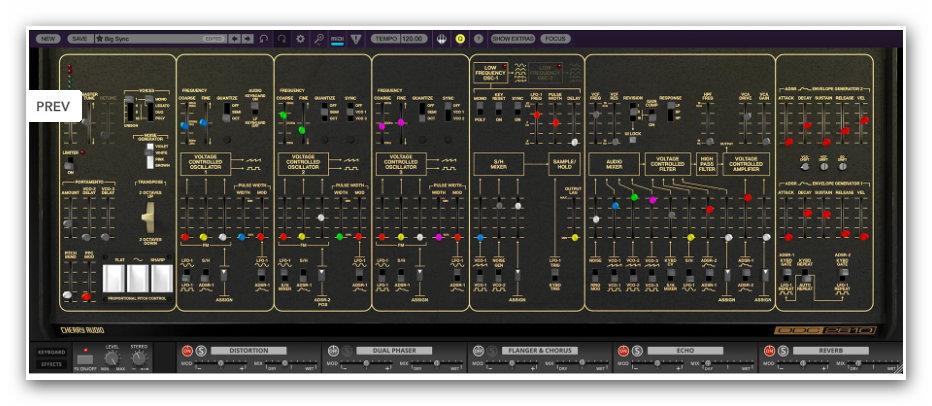
Task: Toggle DISTORTION on power button
Action: pyautogui.click(x=187, y=351)
